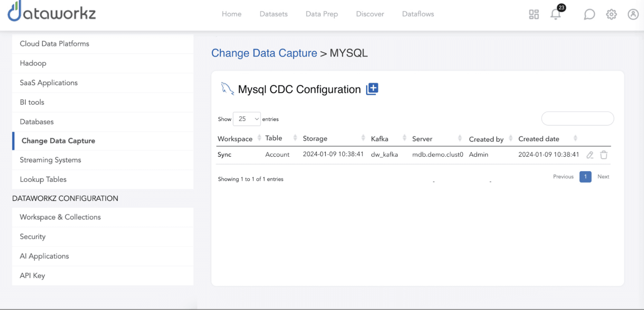Open the user profile icon
Viewport: 644px width, 310px height.
coord(633,14)
